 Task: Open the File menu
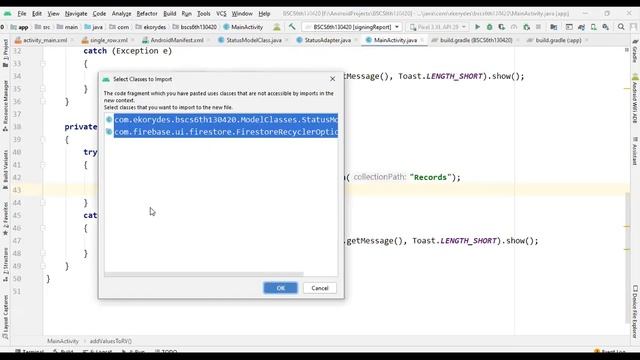[x=22, y=13]
